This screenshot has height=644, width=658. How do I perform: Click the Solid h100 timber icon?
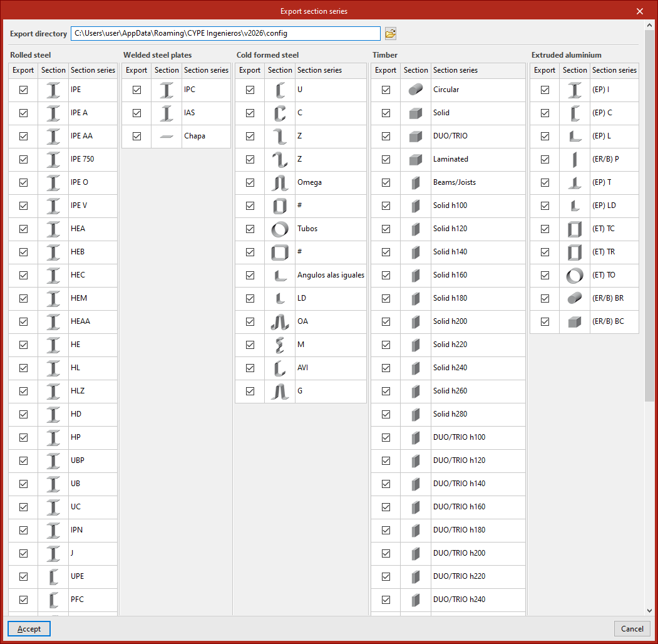coord(416,205)
